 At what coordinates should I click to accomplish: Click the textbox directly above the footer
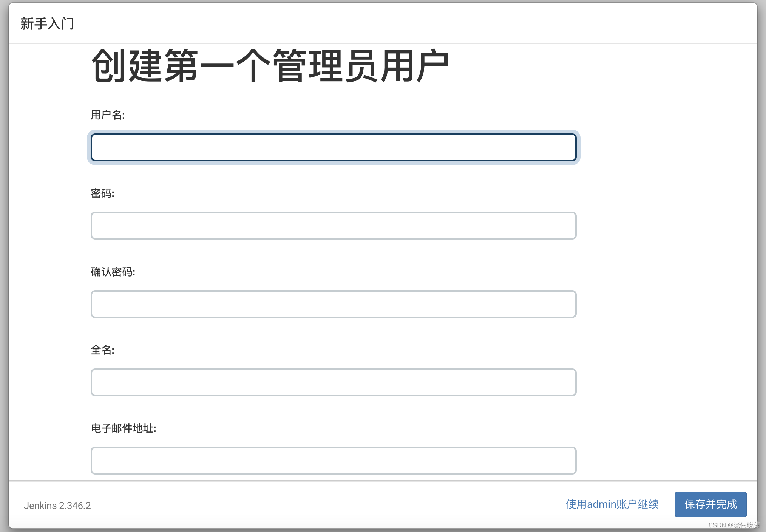[333, 461]
